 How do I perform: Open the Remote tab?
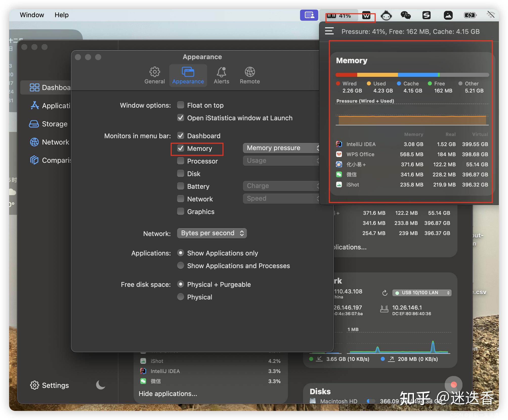[250, 75]
